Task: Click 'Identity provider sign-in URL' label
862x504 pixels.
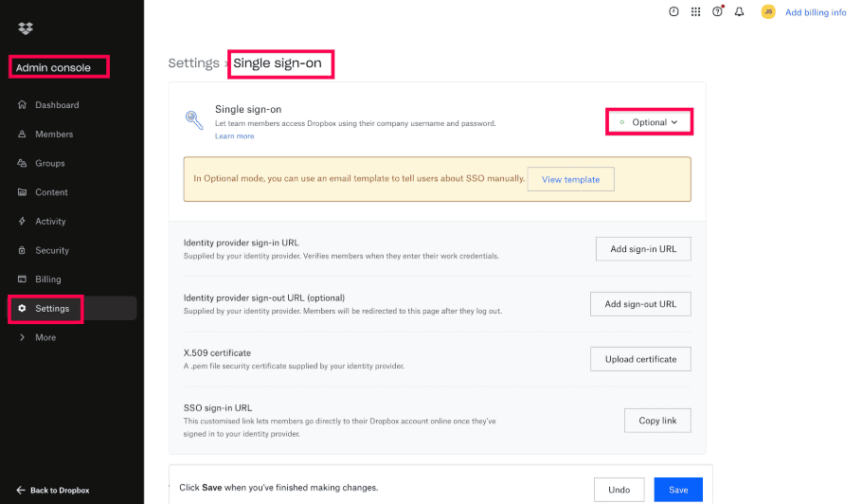Action: point(241,243)
